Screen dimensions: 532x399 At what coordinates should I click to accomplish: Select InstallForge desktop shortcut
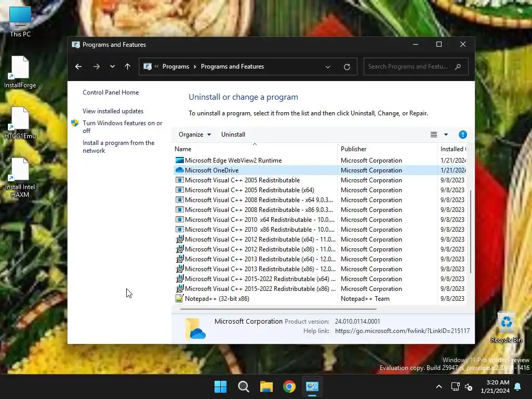[20, 72]
